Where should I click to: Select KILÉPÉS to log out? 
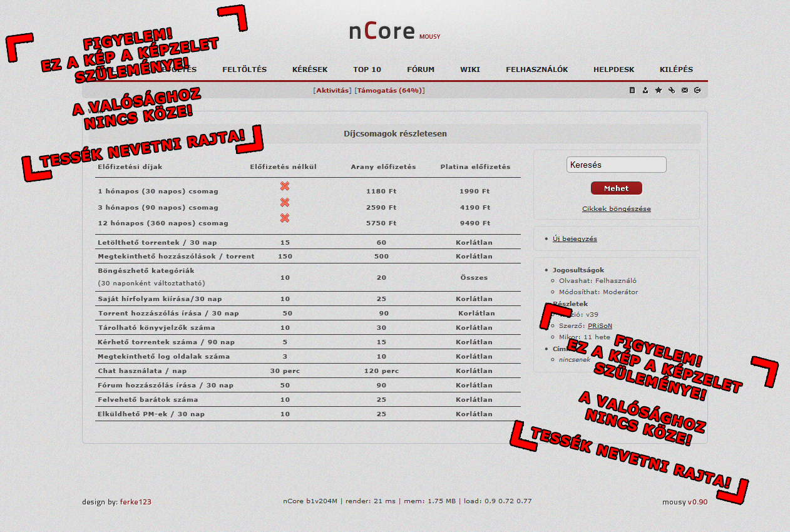click(x=677, y=69)
